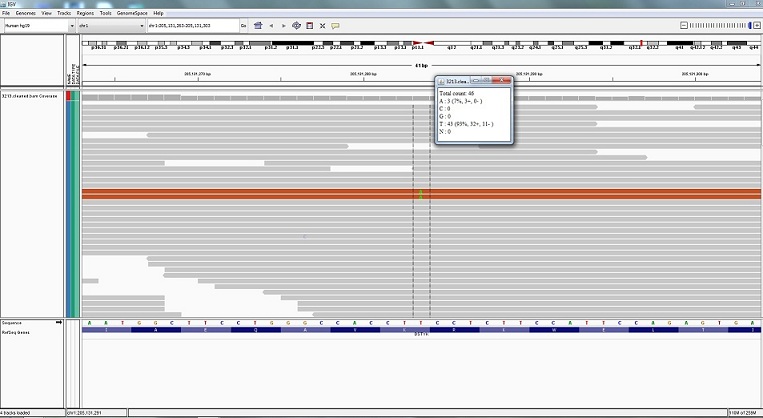Click the 3213 cleaned bam Coverage track name

pos(30,96)
